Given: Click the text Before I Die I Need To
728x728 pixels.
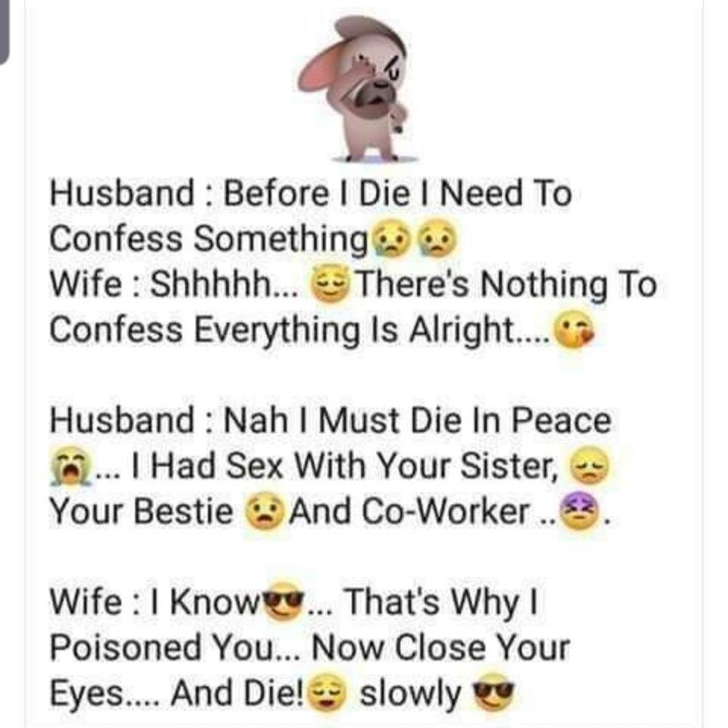Looking at the screenshot, I should point(397,193).
